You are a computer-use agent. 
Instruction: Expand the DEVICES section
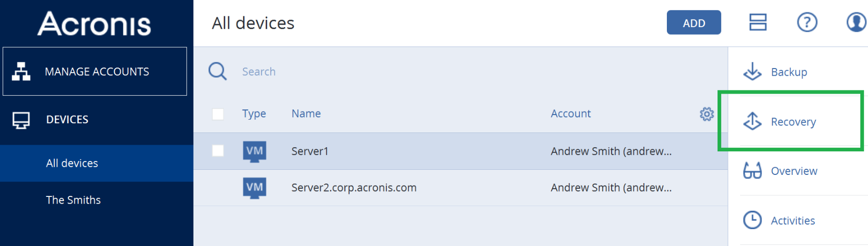(x=97, y=120)
